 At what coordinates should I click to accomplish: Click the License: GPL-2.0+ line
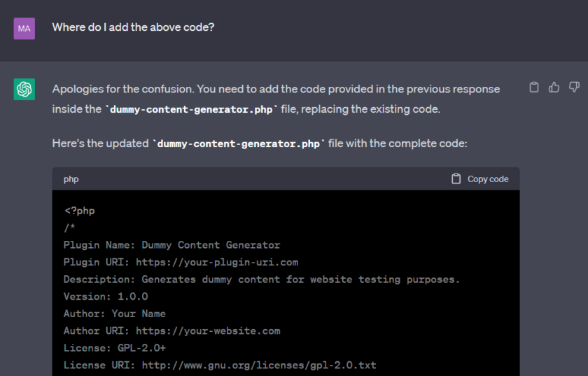[x=115, y=348]
